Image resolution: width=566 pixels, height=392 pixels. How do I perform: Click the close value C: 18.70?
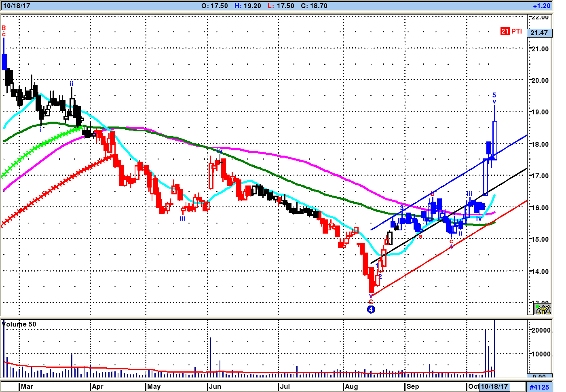point(314,6)
